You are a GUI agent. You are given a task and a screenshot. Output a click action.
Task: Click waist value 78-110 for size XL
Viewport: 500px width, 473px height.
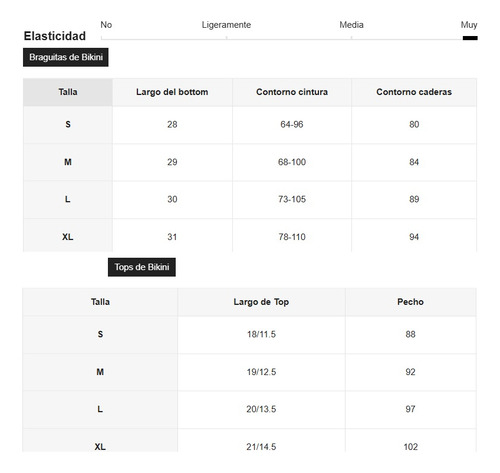coord(292,237)
